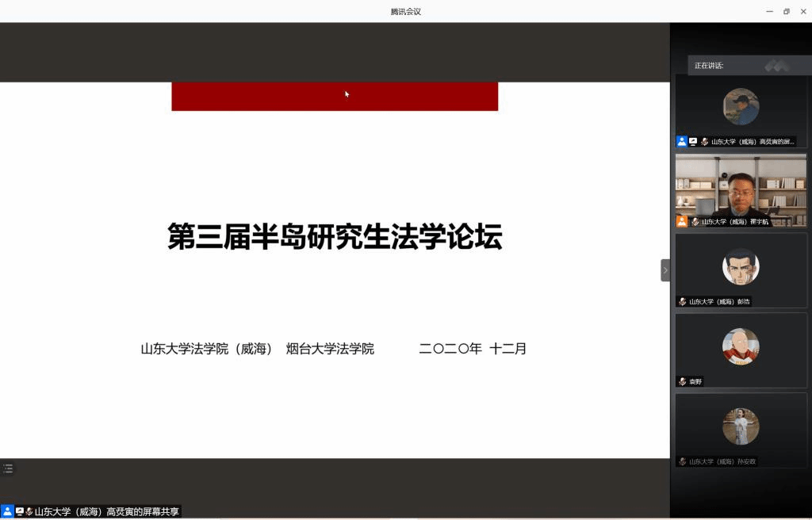Click the 高赟寅的屏幕共享 label
This screenshot has height=520, width=812.
(x=107, y=512)
